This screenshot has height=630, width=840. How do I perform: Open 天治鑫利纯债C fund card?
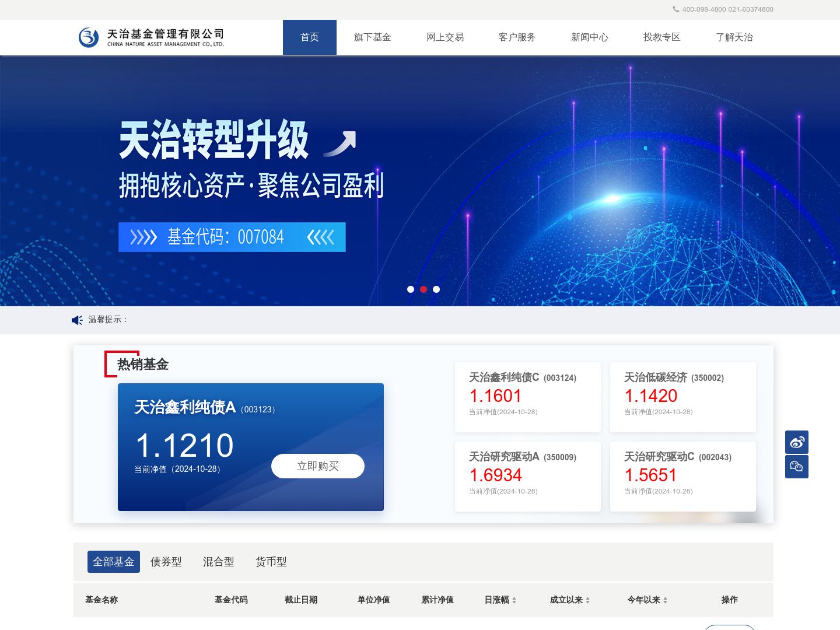point(528,397)
